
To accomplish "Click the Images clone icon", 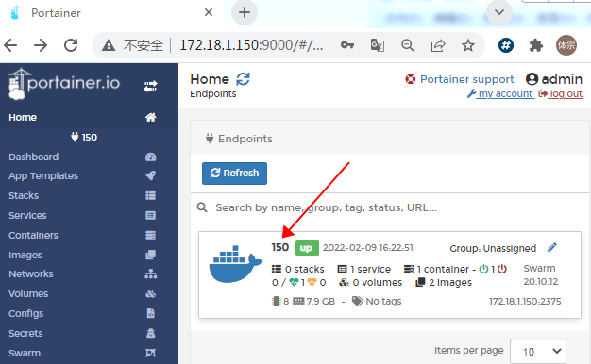I will 151,255.
